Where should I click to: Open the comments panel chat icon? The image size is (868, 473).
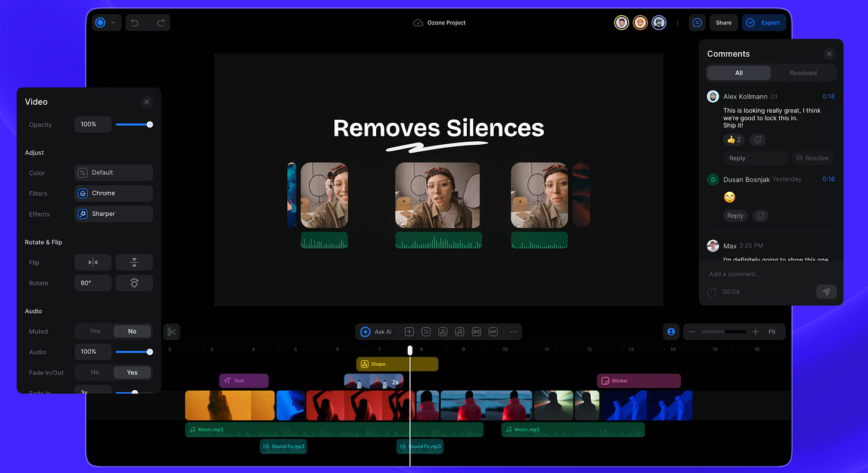tap(697, 23)
